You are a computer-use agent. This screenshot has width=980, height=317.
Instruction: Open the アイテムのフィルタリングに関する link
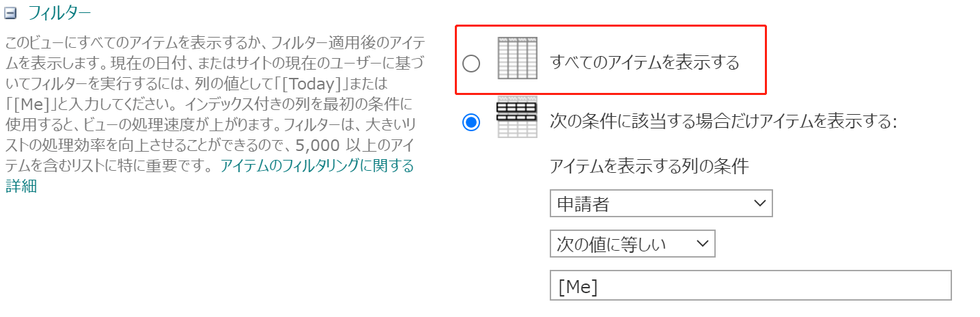point(317,166)
